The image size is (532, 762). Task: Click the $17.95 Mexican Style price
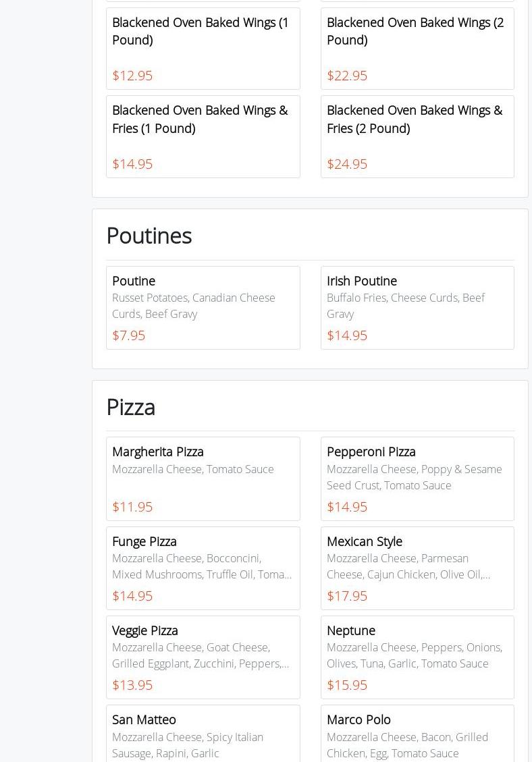point(347,596)
